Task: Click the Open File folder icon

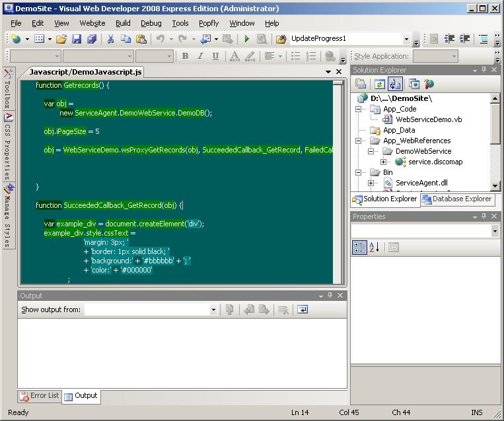Action: 61,39
